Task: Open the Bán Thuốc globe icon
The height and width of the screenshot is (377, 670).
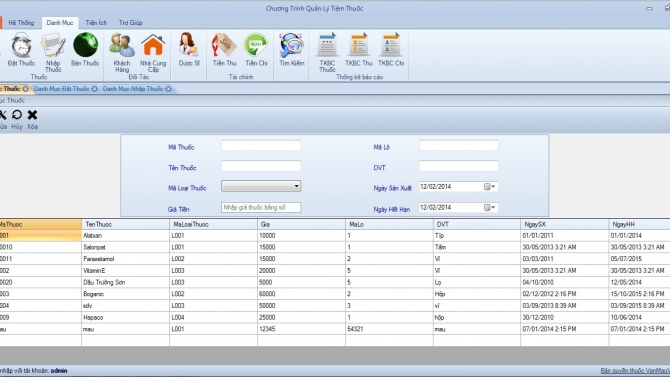Action: point(85,45)
